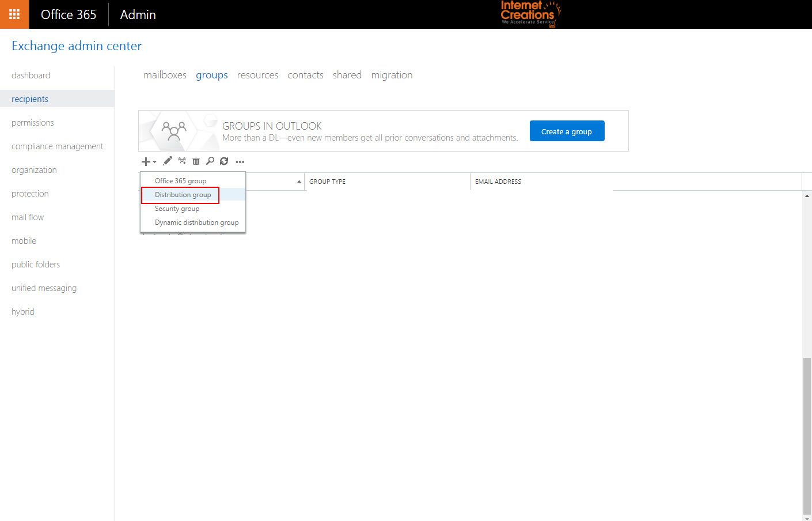Click the new group plus icon

pyautogui.click(x=146, y=161)
